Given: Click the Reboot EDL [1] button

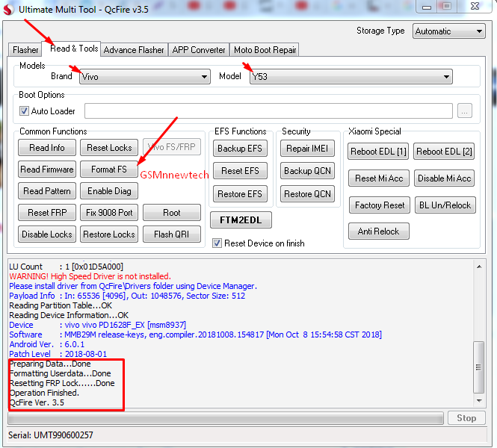Looking at the screenshot, I should [378, 152].
